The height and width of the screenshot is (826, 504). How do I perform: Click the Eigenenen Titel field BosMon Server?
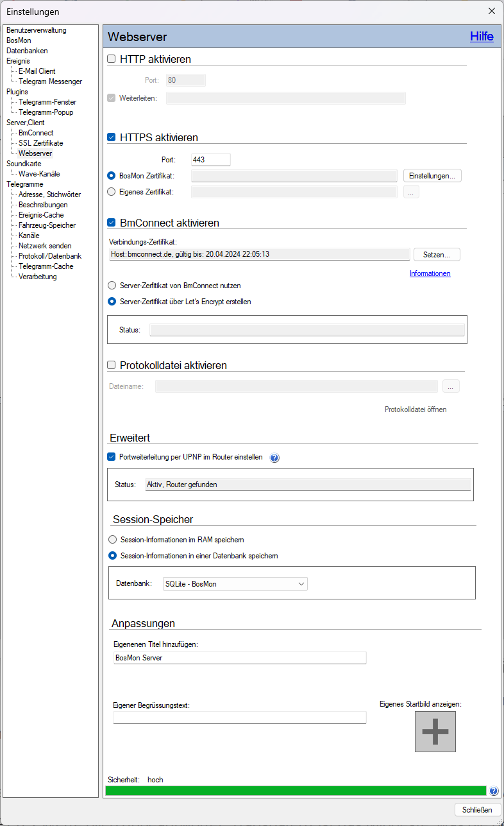240,658
